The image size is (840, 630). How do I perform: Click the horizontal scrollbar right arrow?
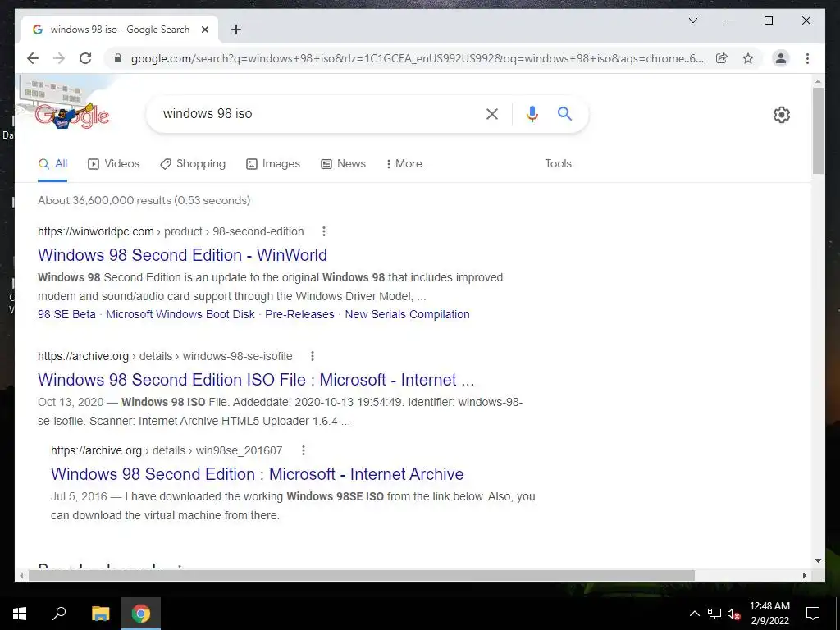pyautogui.click(x=804, y=575)
